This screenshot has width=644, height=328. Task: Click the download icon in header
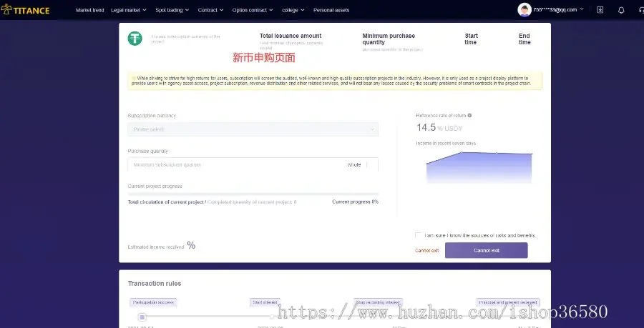pyautogui.click(x=600, y=10)
